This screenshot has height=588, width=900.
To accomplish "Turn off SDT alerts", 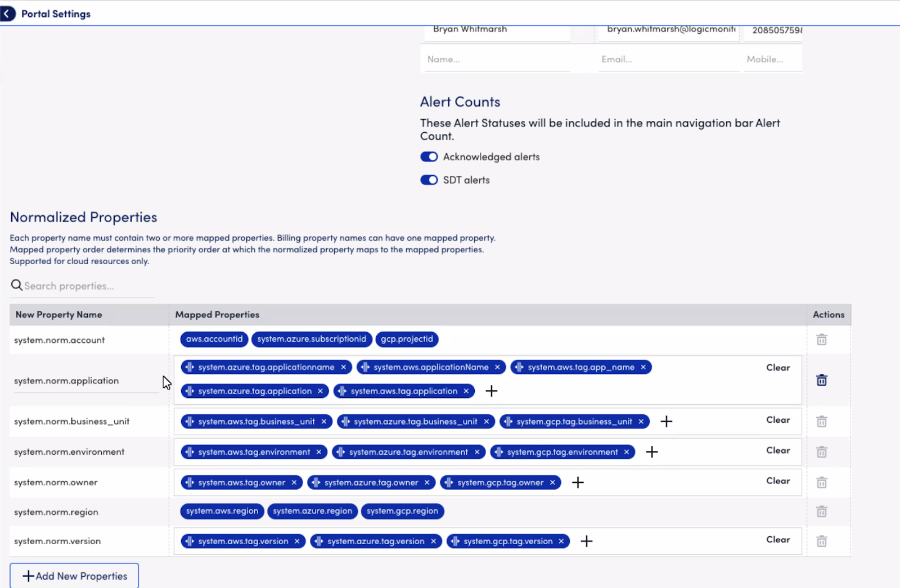I will click(429, 180).
